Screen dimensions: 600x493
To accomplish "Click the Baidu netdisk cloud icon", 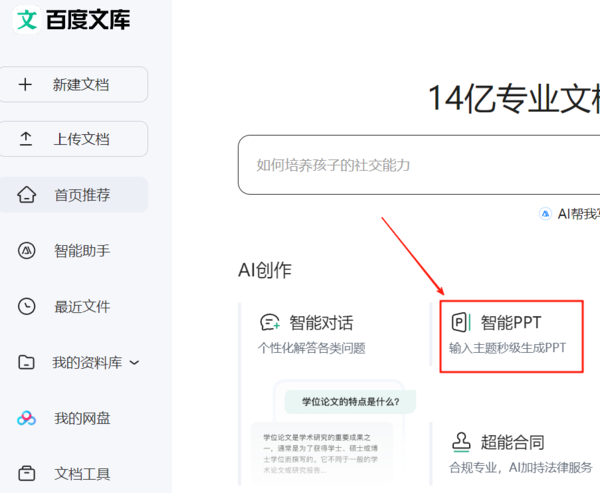I will click(26, 418).
